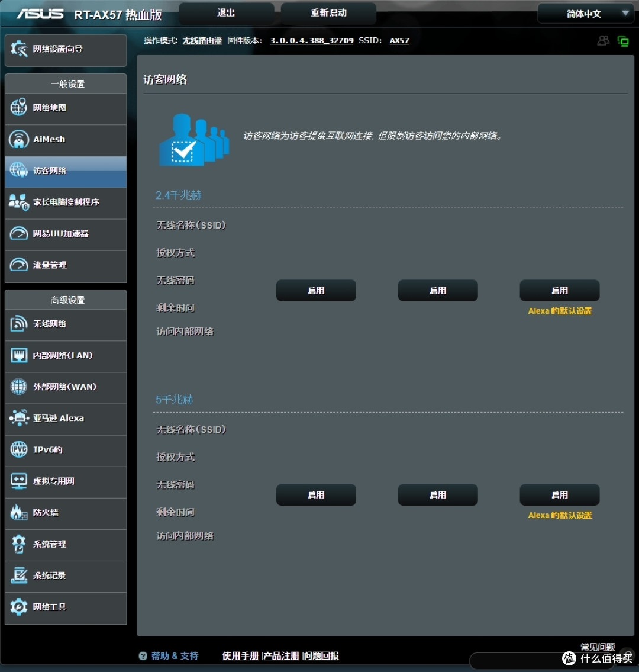Click the traffic manager gauge icon

19,265
